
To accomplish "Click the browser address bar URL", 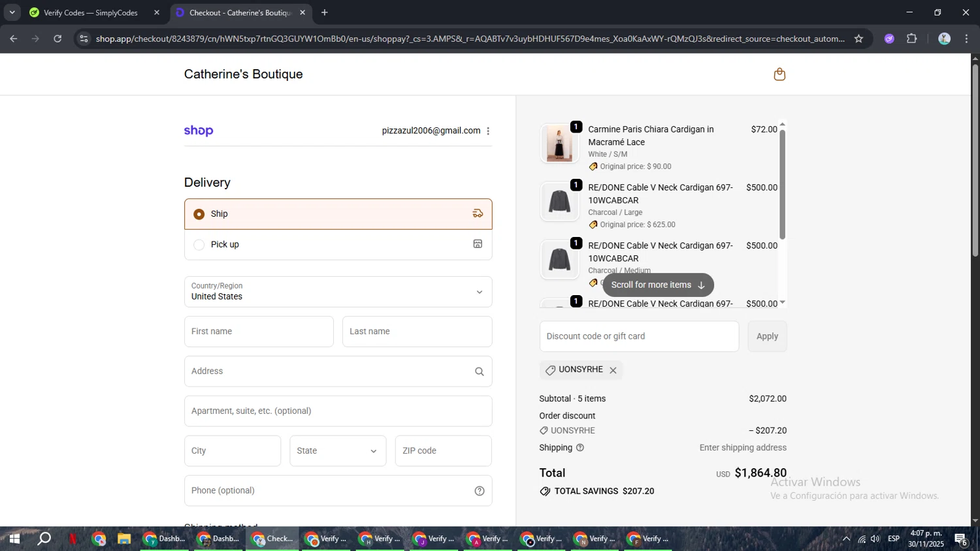I will pos(470,39).
